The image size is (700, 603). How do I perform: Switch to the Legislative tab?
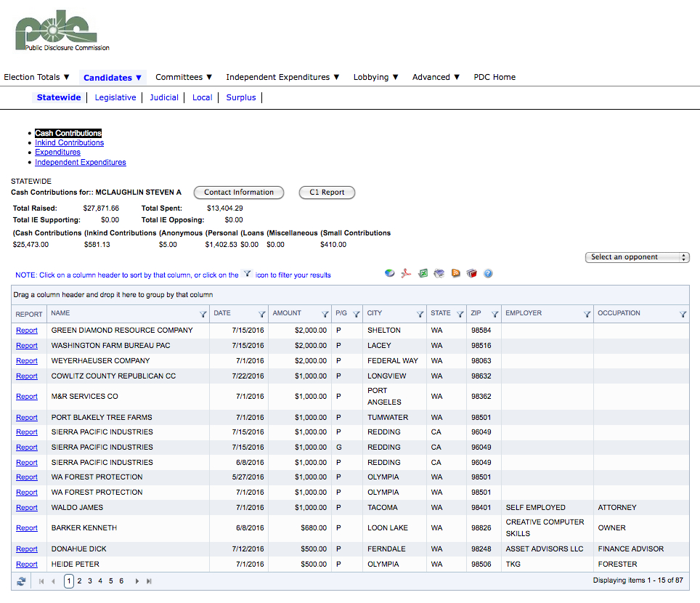point(115,97)
